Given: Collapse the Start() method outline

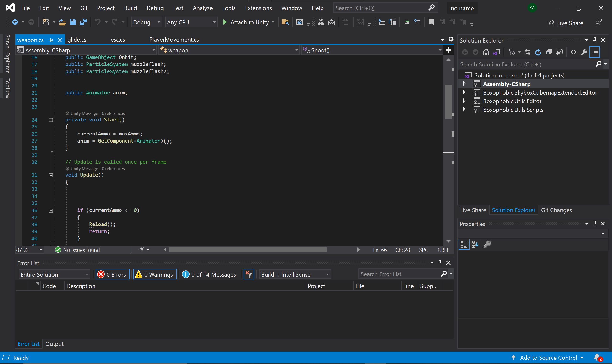Looking at the screenshot, I should [51, 120].
